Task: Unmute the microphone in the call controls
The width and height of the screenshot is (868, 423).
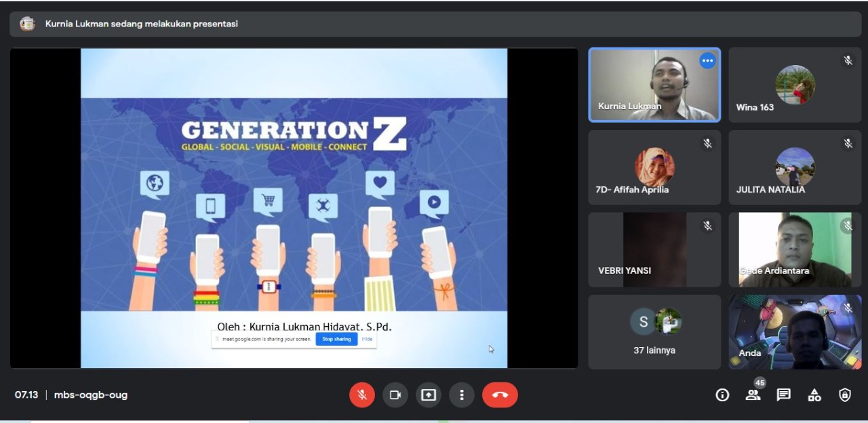Action: point(362,395)
